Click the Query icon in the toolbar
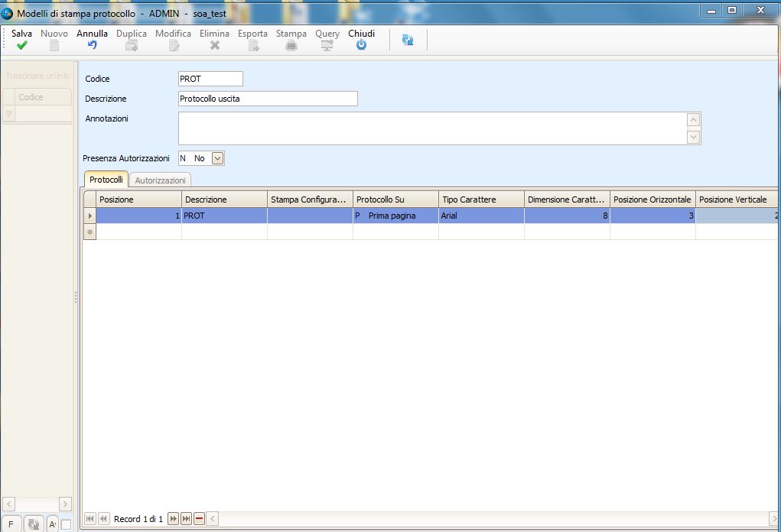The image size is (781, 532). pyautogui.click(x=327, y=46)
